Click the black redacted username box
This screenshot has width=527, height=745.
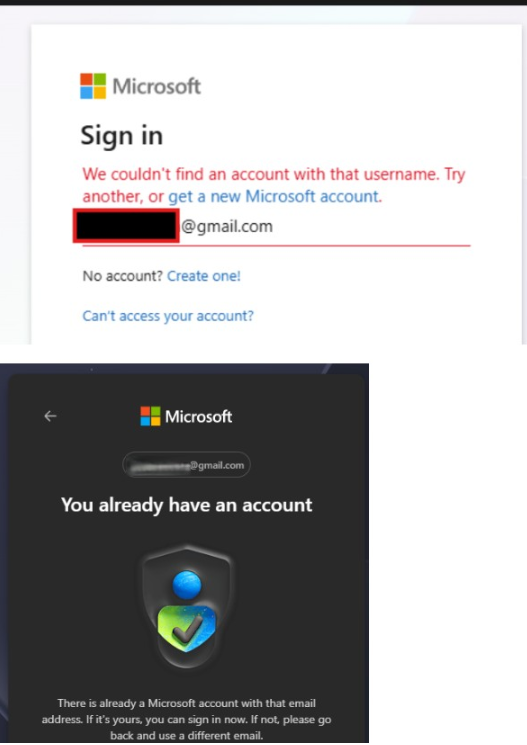click(126, 226)
